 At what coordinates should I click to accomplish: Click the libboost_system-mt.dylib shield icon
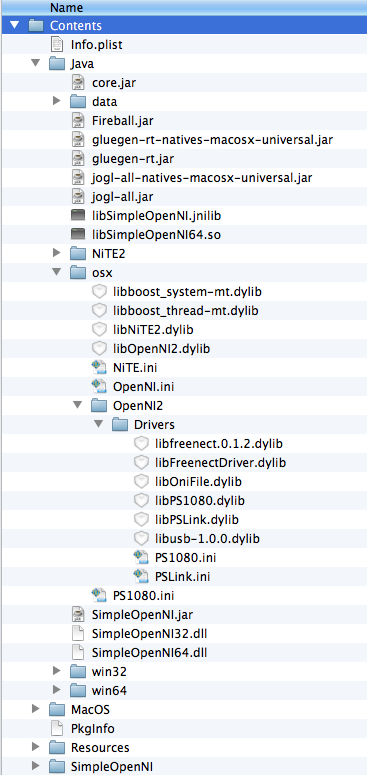click(99, 292)
